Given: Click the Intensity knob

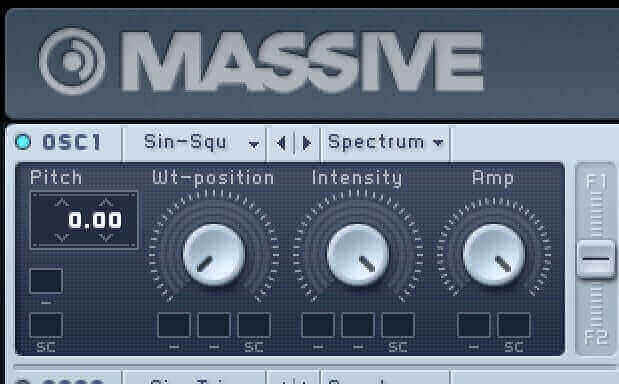Looking at the screenshot, I should (x=358, y=255).
